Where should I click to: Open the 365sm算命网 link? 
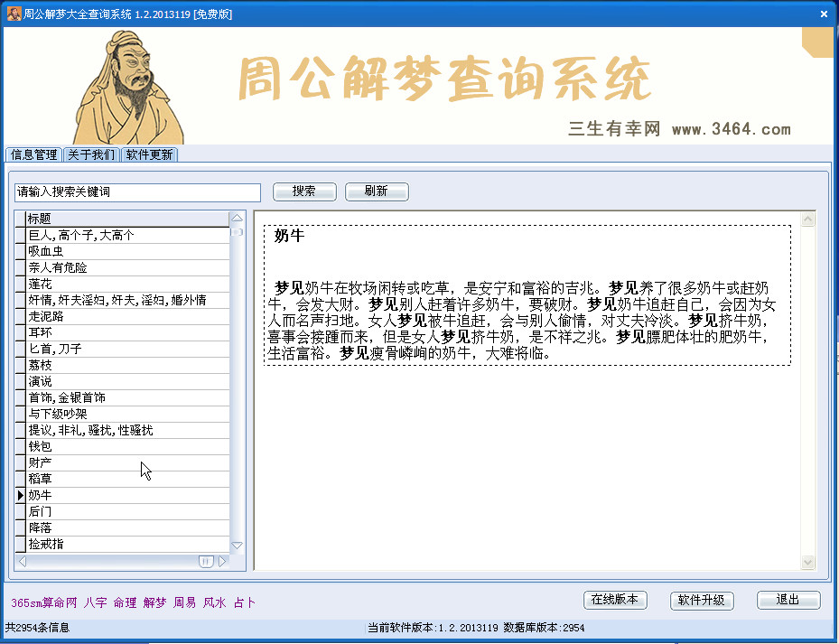(44, 602)
